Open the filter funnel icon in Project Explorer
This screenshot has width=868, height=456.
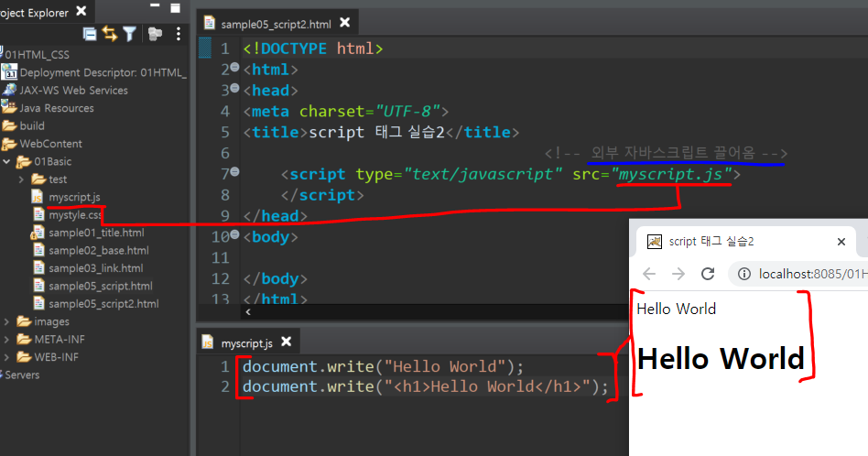tap(129, 34)
